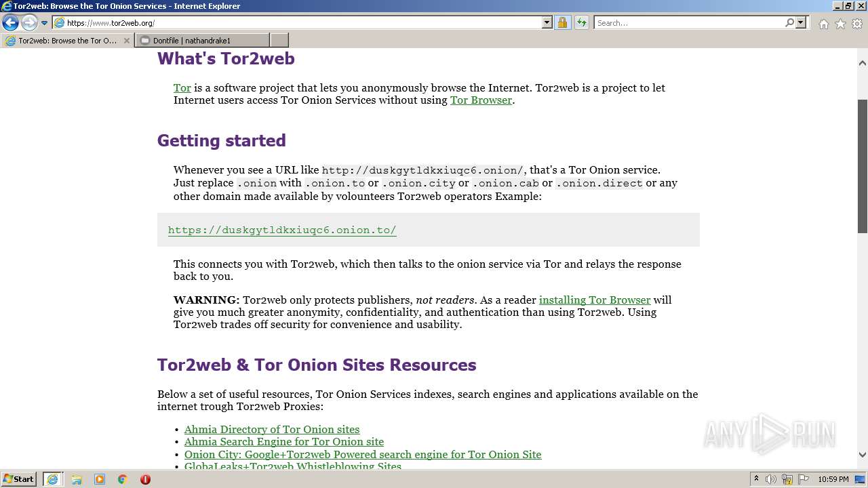Click the Getting started heading
The width and height of the screenshot is (868, 488).
point(222,141)
